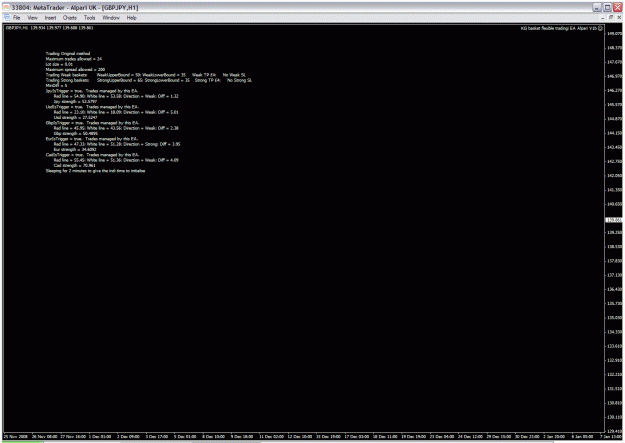Click the 'Trading Weak baskets' settings line
The width and height of the screenshot is (625, 443).
pyautogui.click(x=145, y=75)
